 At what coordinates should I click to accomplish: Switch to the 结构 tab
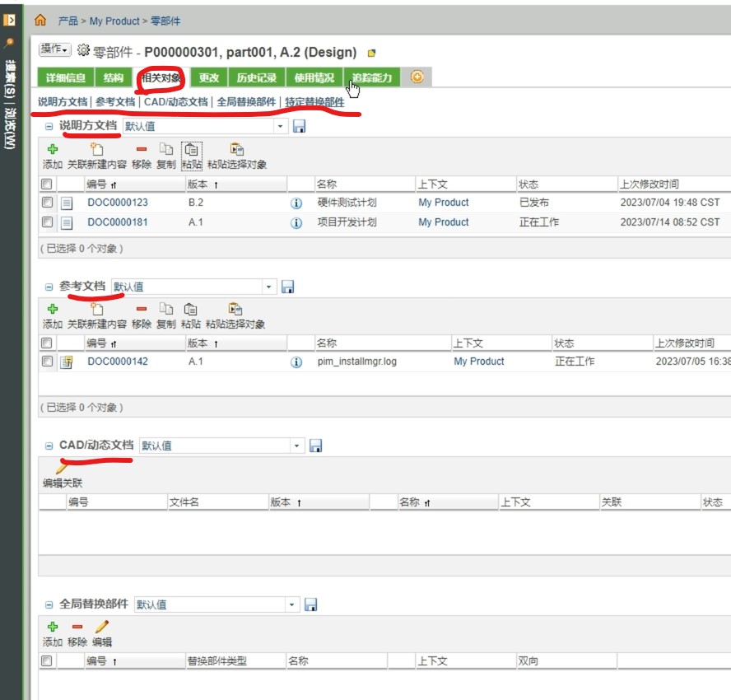click(114, 77)
